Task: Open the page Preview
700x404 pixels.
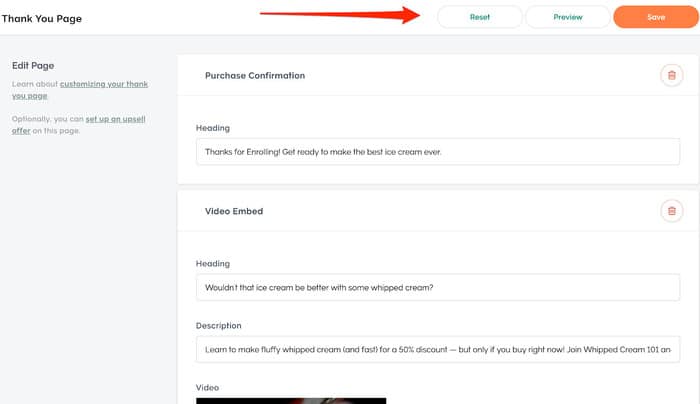Action: coord(567,17)
